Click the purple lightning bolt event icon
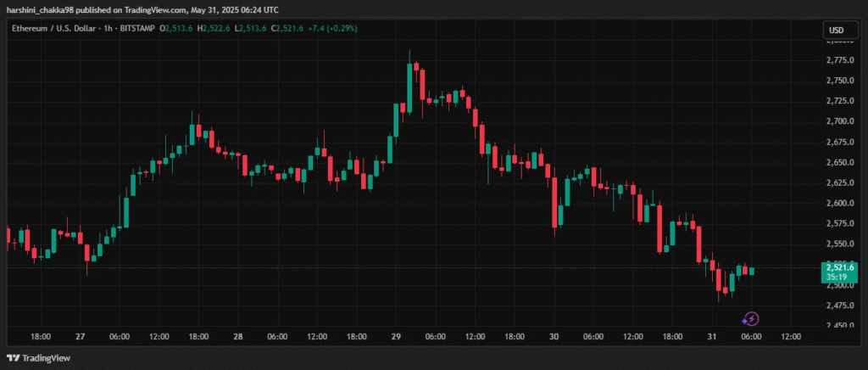The width and height of the screenshot is (868, 370). tap(750, 319)
